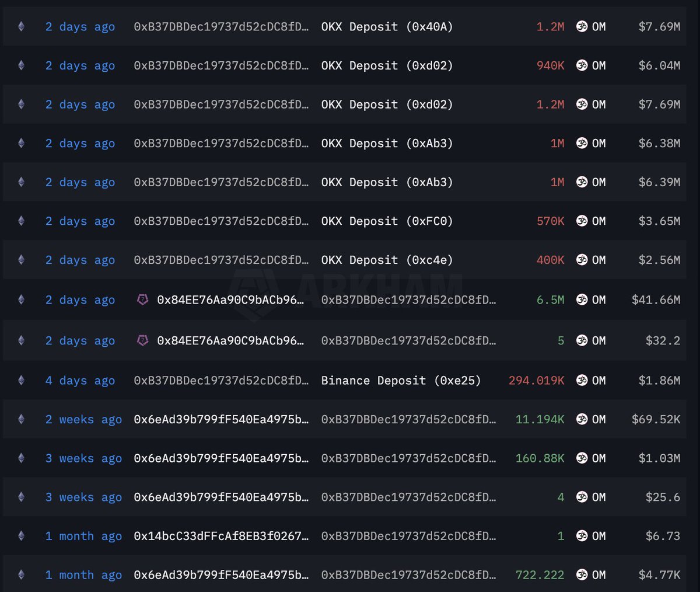Click Ethereum icon in the $6.04M row

coord(21,65)
